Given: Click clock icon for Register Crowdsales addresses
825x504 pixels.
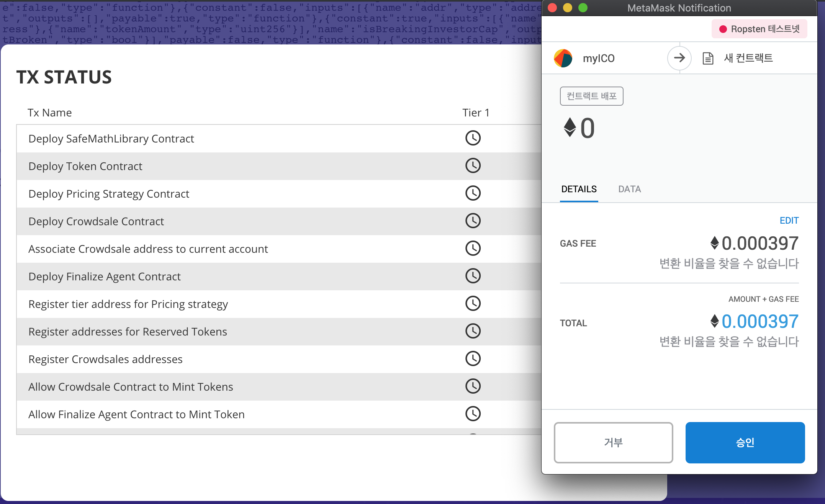Looking at the screenshot, I should pos(473,359).
